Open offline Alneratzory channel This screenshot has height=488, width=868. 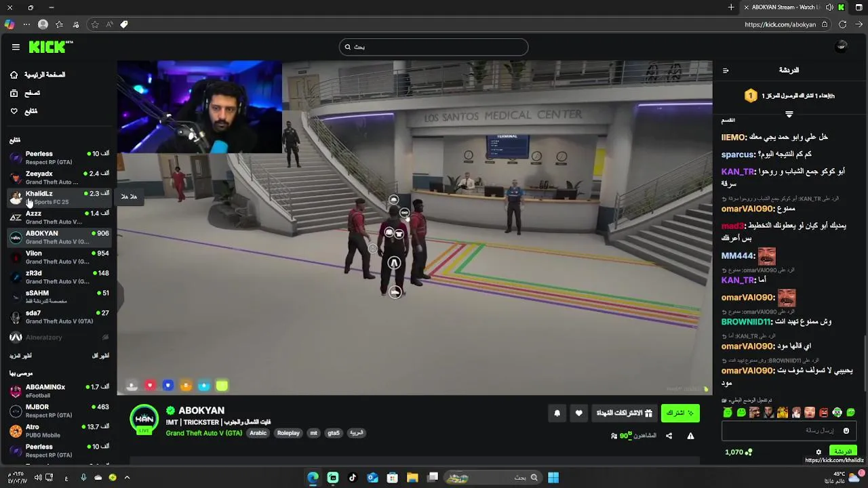tap(59, 337)
